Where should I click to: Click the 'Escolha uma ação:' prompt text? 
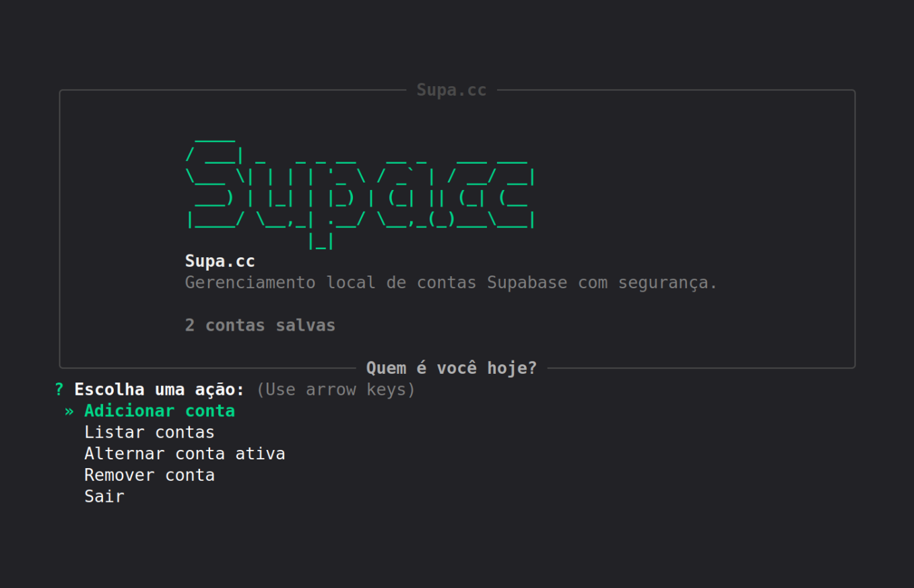click(160, 389)
